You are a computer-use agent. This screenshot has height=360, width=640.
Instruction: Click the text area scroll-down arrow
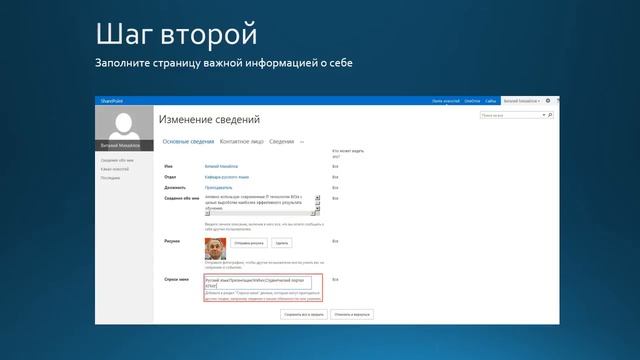coord(317,209)
